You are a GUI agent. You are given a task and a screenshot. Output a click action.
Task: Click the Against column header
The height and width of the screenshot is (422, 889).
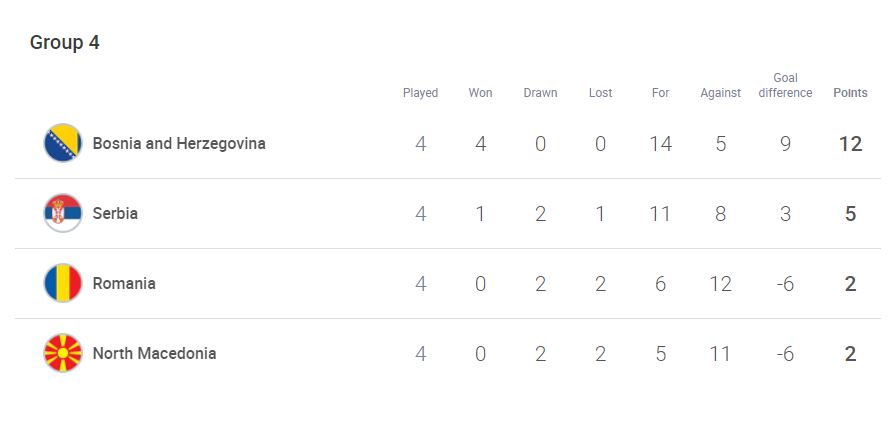coord(721,93)
